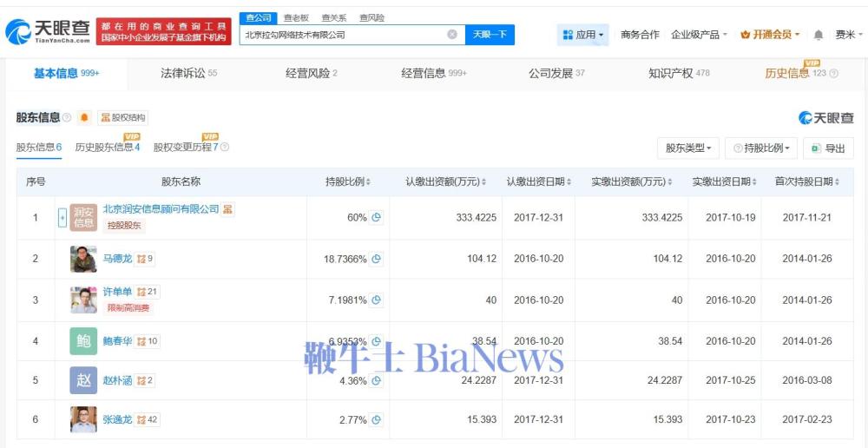Click help icon beside 历史信息 tab

[x=833, y=74]
